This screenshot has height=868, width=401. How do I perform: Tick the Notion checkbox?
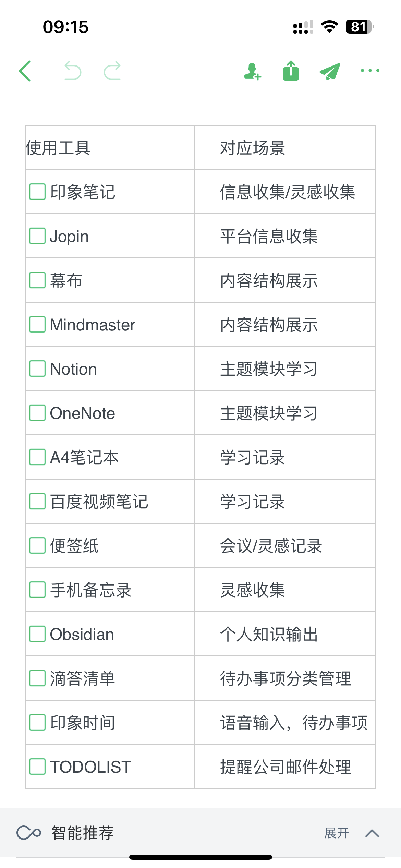click(37, 369)
